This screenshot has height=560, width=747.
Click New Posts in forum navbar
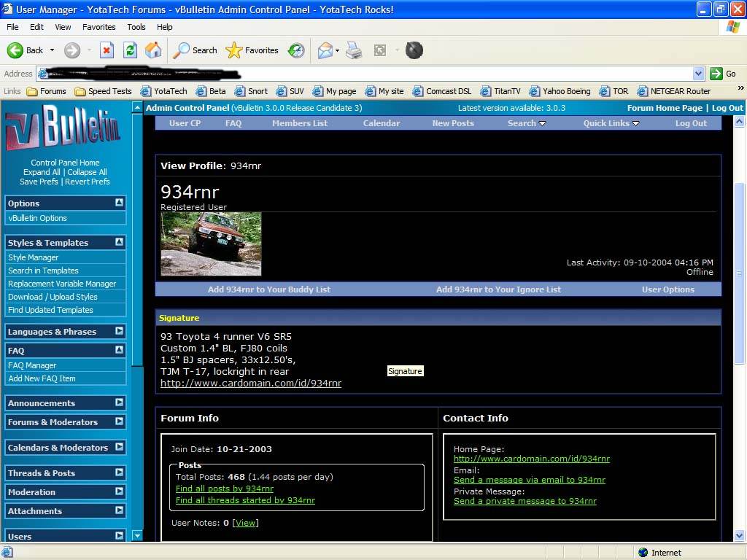tap(453, 123)
